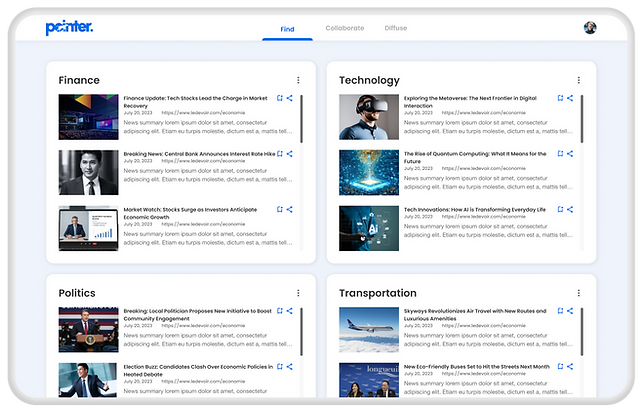Click the Technology section heading

click(x=369, y=81)
